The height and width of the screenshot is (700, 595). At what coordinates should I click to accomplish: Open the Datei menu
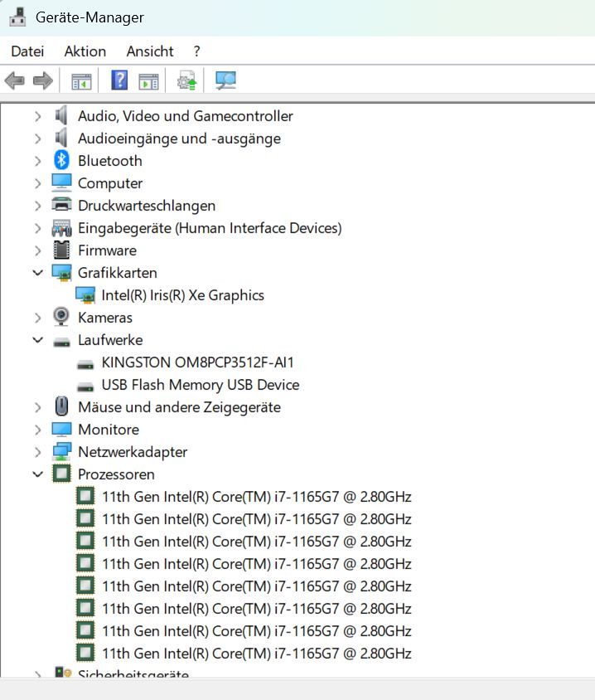(x=27, y=51)
